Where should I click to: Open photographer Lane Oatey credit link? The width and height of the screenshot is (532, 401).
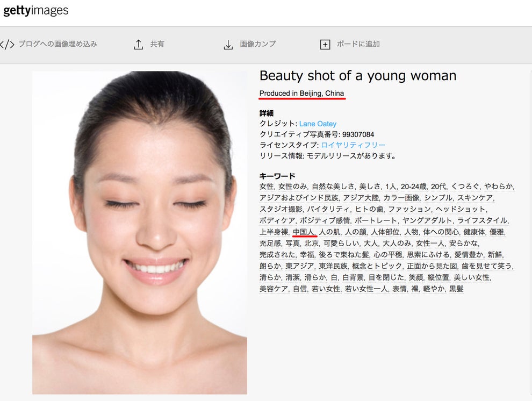coord(318,124)
